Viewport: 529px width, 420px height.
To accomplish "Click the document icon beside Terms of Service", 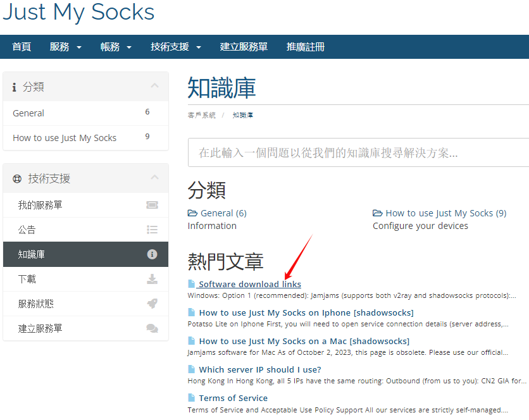I will pos(192,398).
